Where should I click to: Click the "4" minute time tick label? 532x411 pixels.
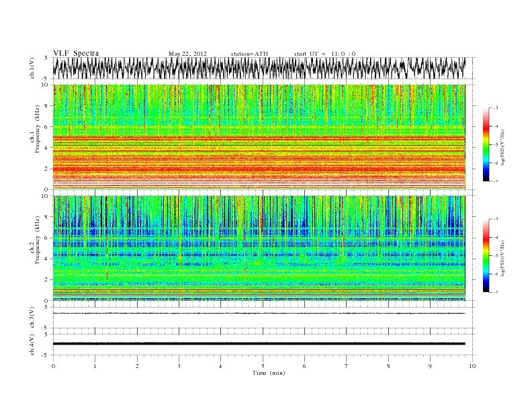[x=220, y=366]
